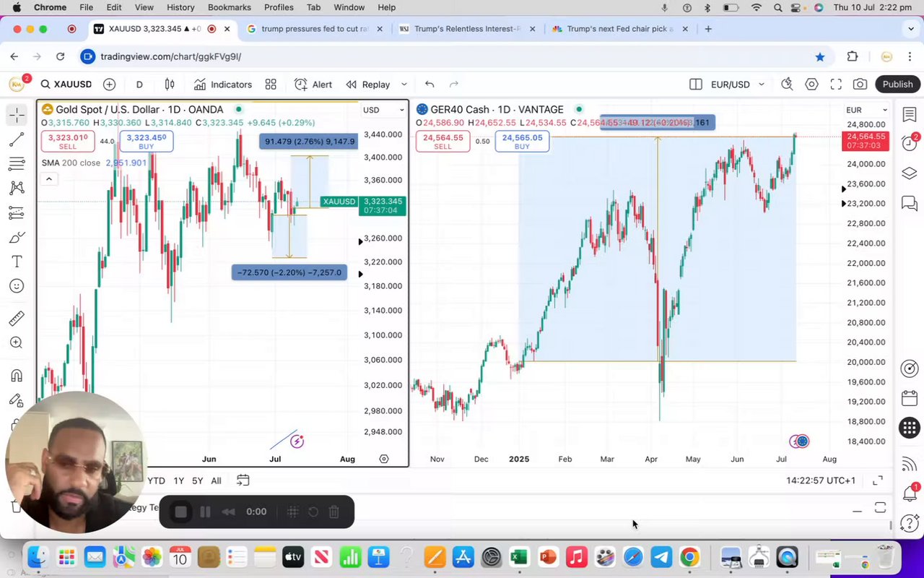Open Telegram from the Dock

(x=661, y=557)
